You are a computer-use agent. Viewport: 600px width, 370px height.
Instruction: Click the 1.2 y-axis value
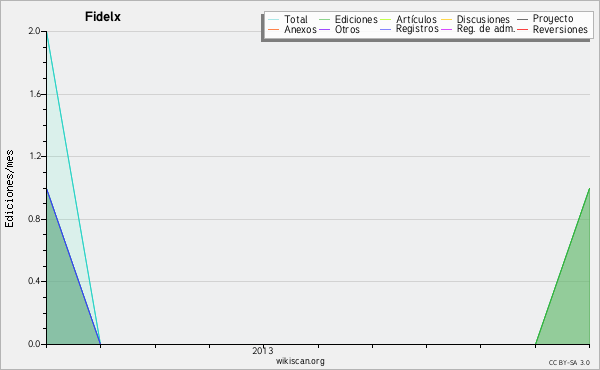(x=34, y=156)
